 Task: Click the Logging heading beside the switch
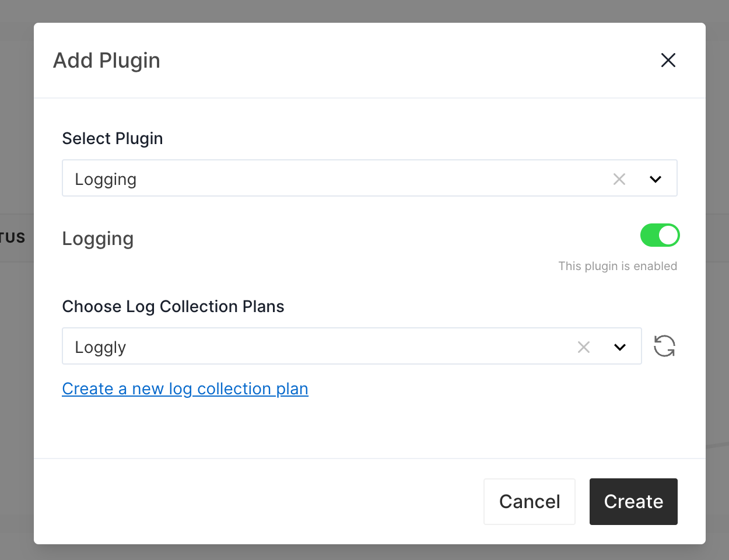pos(98,239)
